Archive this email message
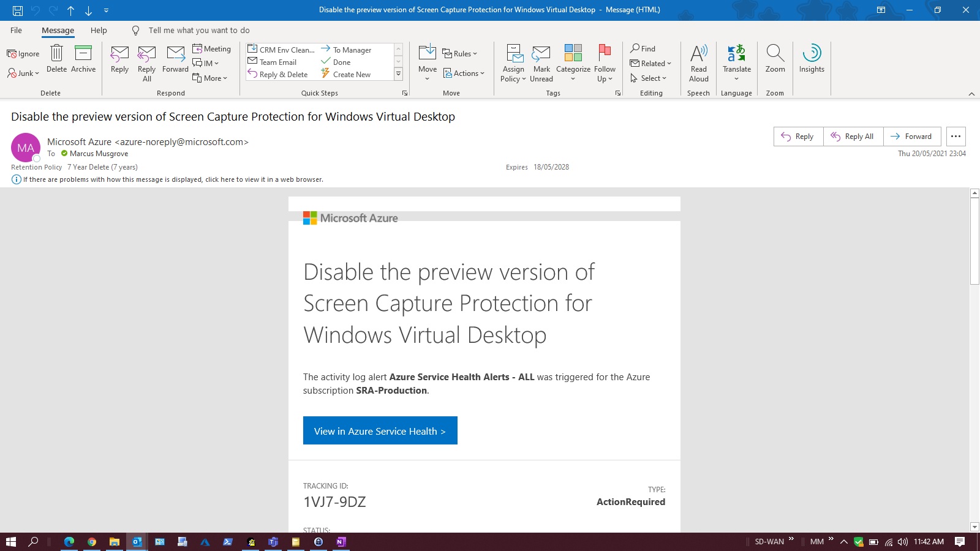 click(x=83, y=61)
